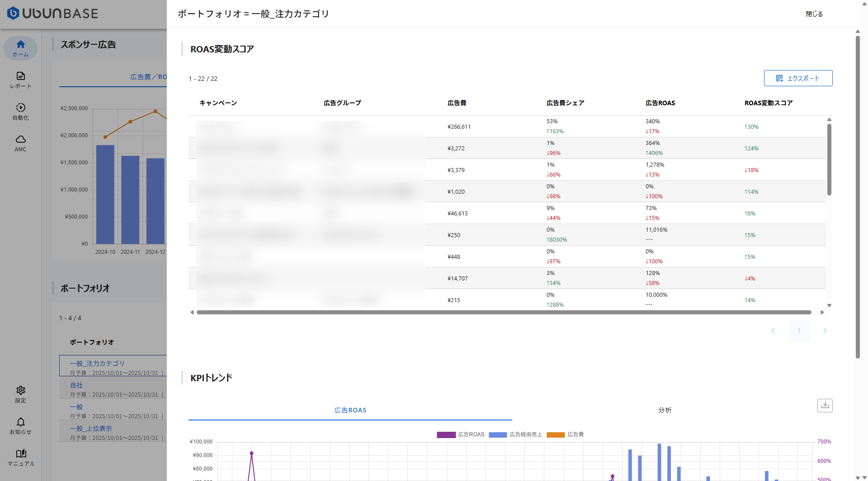Image resolution: width=868 pixels, height=481 pixels.
Task: Toggle the 広告ROAS legend series
Action: pyautogui.click(x=460, y=434)
